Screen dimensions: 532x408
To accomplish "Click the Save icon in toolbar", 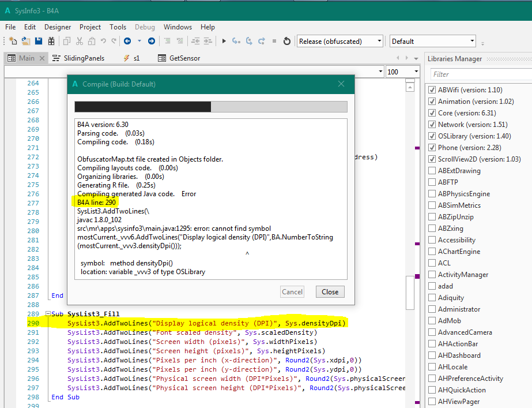I will click(39, 41).
